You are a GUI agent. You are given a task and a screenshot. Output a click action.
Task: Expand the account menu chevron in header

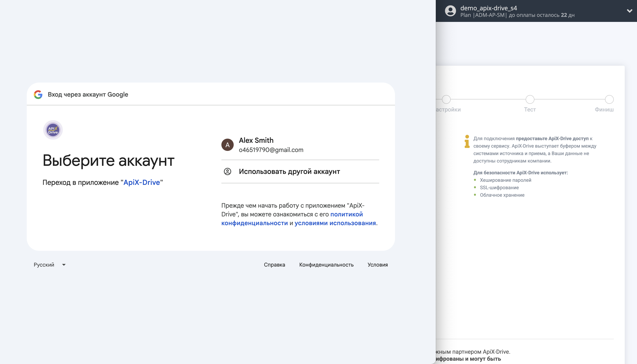point(630,11)
